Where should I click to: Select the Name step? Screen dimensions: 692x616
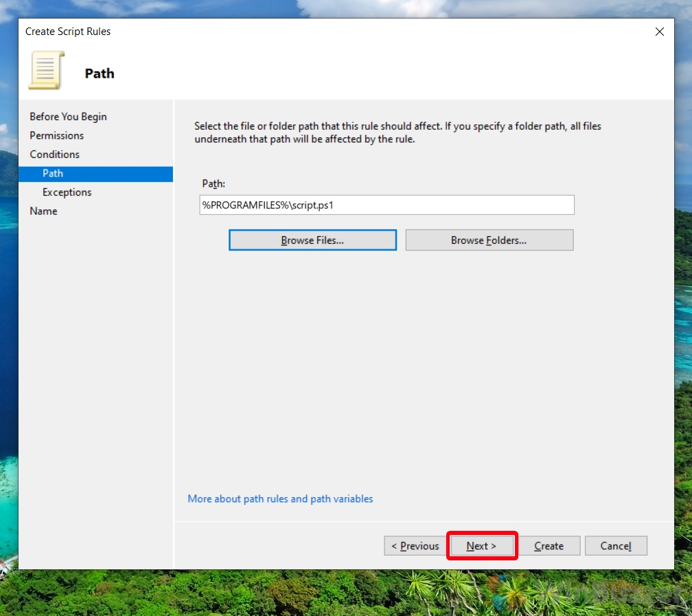pyautogui.click(x=43, y=211)
